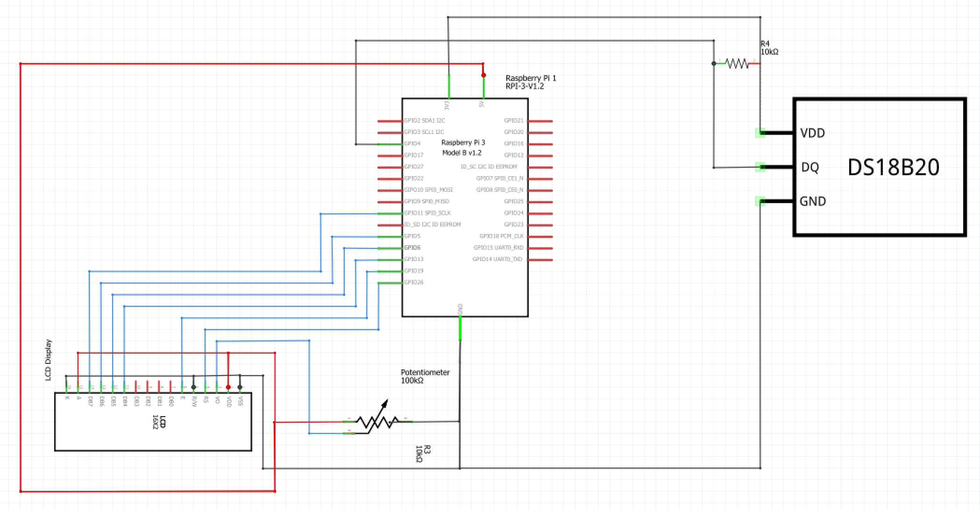Screen dimensions: 980x510
Task: Select the GPIO9 SPI0_MISO pin label
Action: [x=426, y=201]
